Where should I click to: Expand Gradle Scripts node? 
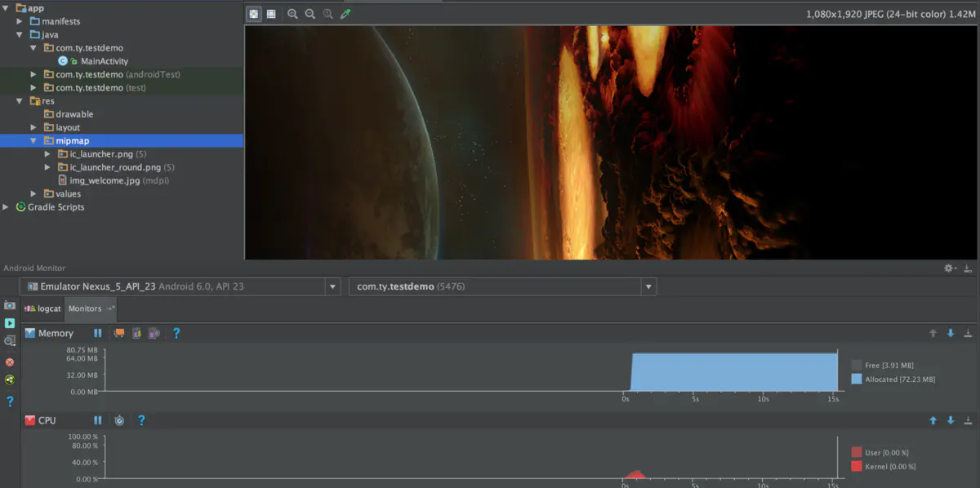pos(7,207)
